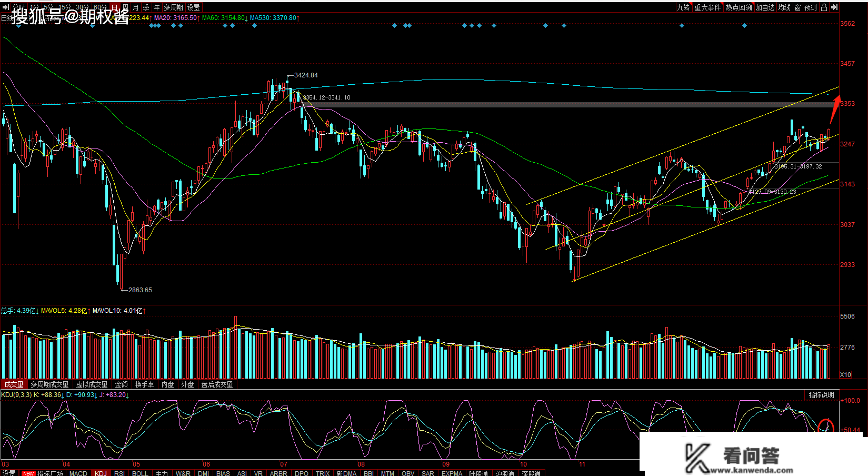Toggle the 九转 indicator
This screenshot has width=868, height=476.
[683, 7]
